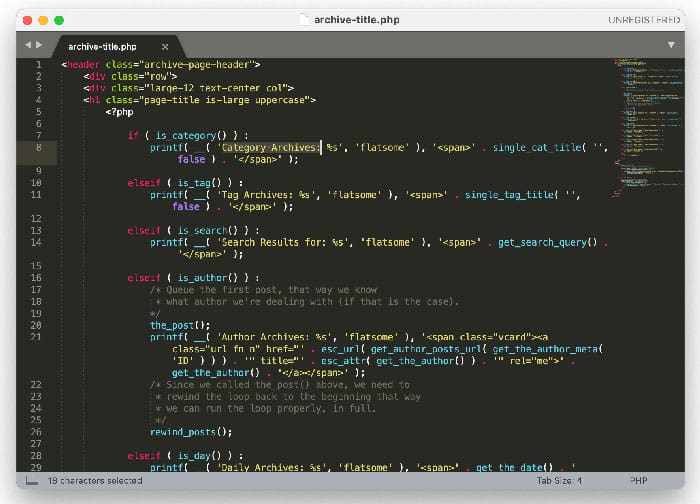The height and width of the screenshot is (504, 700).
Task: Open the tab list dropdown arrow
Action: 671,45
